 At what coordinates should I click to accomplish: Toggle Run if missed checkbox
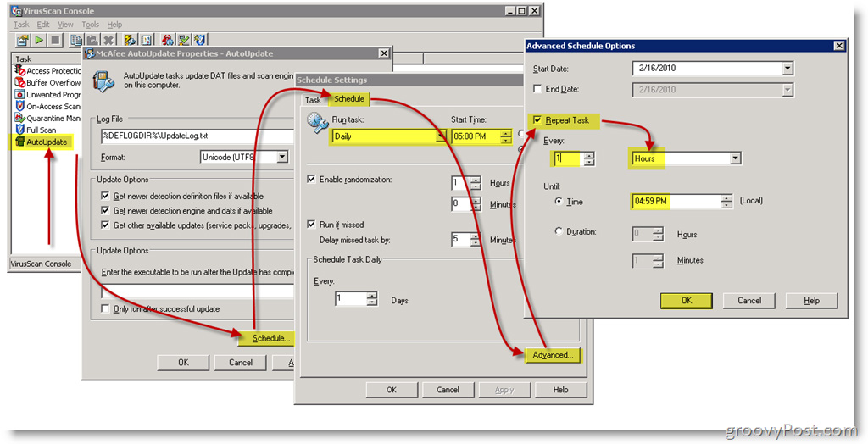pos(311,225)
